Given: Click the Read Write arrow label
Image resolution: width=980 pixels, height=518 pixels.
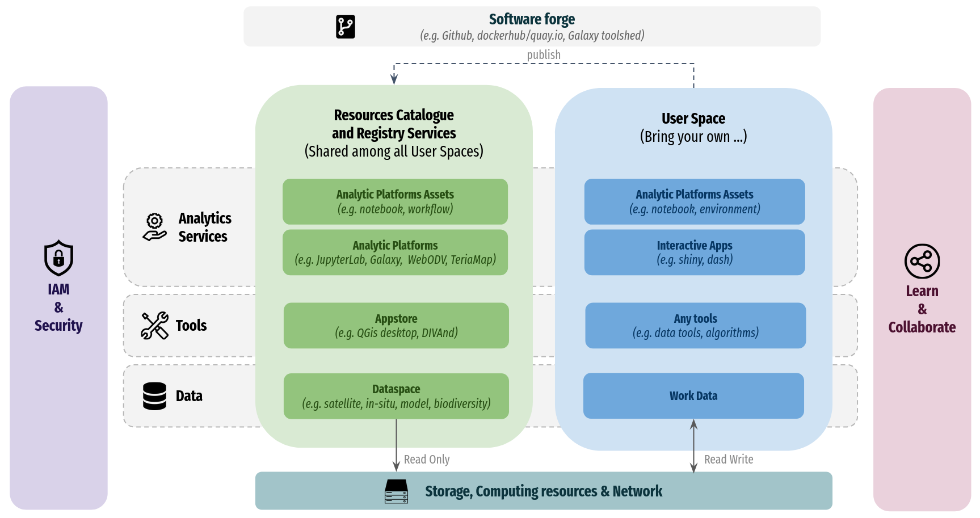Looking at the screenshot, I should pos(729,460).
